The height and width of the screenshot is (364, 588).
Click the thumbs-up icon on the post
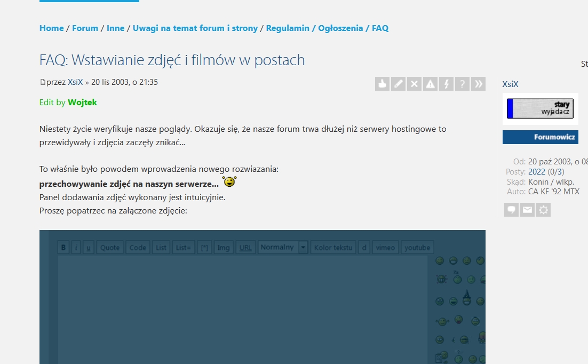(x=382, y=84)
